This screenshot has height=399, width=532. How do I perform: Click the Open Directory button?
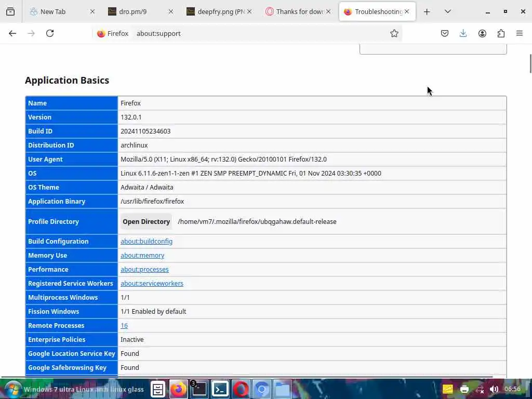[146, 221]
